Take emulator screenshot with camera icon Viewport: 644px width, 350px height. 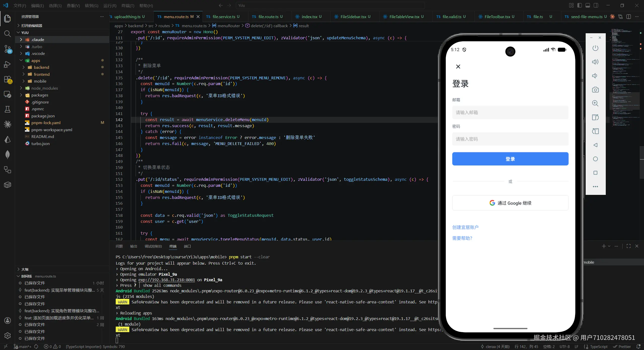click(595, 90)
